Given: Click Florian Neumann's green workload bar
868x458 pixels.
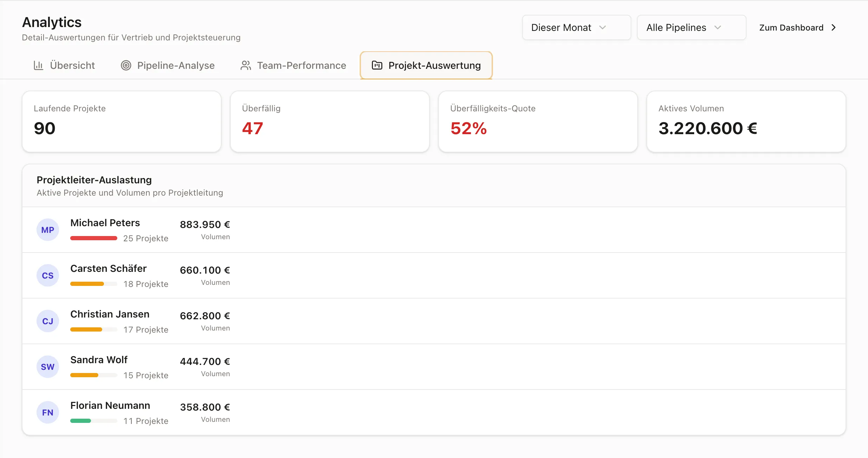Looking at the screenshot, I should (x=80, y=421).
